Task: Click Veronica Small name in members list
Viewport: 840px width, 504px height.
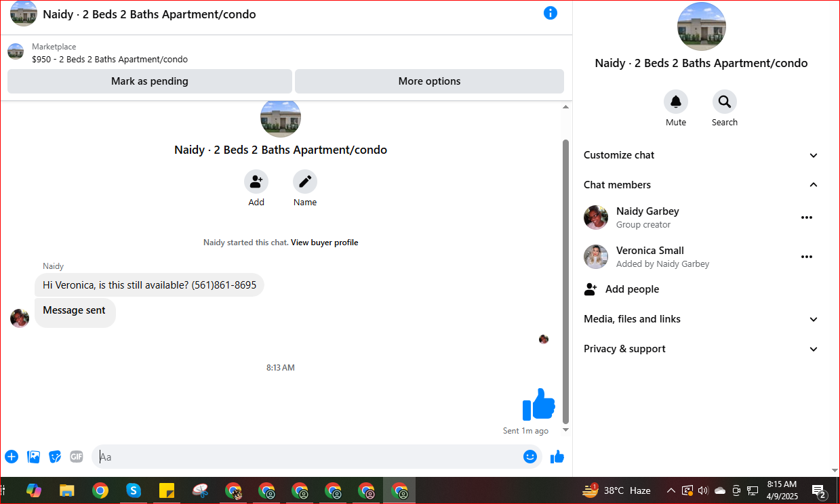Action: 650,251
